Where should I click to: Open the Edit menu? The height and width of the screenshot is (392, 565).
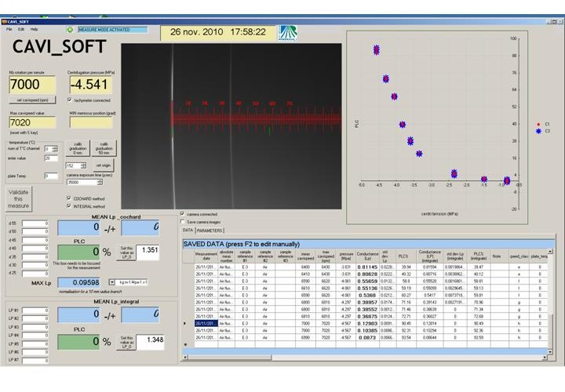pyautogui.click(x=21, y=28)
